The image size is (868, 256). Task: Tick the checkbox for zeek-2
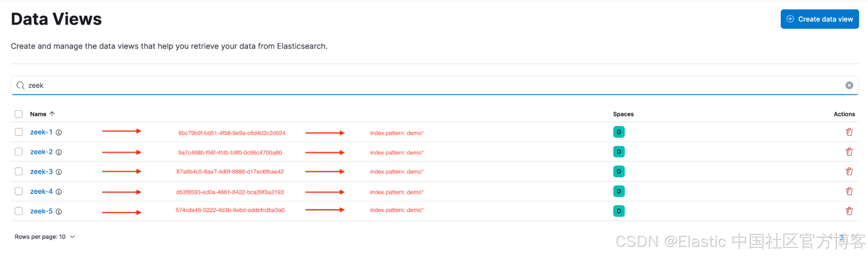pyautogui.click(x=19, y=152)
